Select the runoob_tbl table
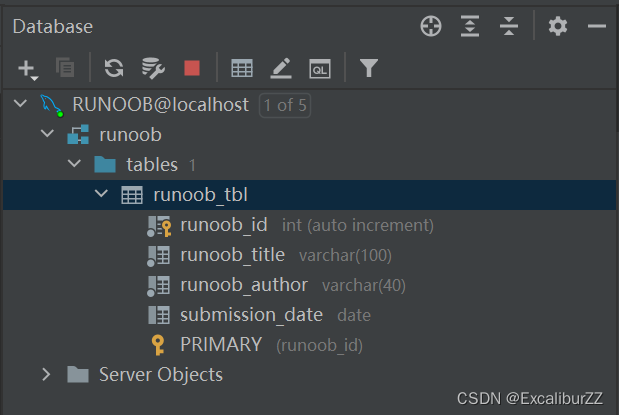The width and height of the screenshot is (619, 415). point(201,195)
